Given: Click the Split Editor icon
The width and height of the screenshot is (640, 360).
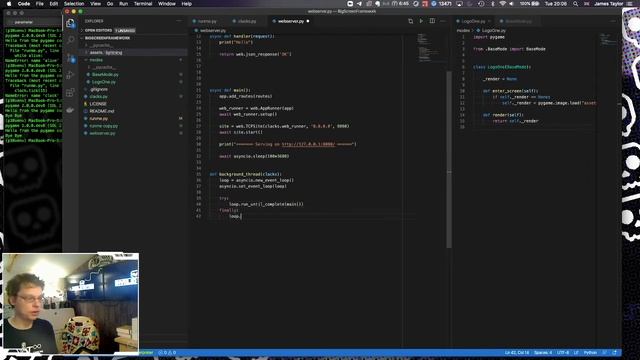Looking at the screenshot, I should [x=432, y=21].
